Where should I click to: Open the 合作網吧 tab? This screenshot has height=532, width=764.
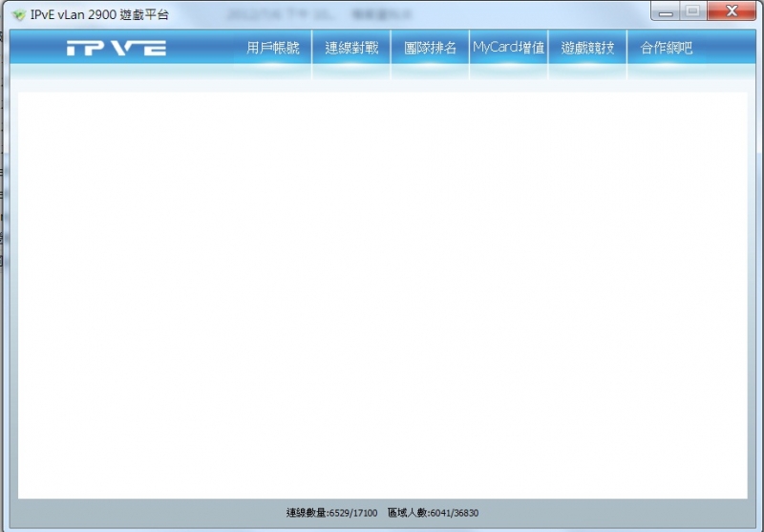666,48
